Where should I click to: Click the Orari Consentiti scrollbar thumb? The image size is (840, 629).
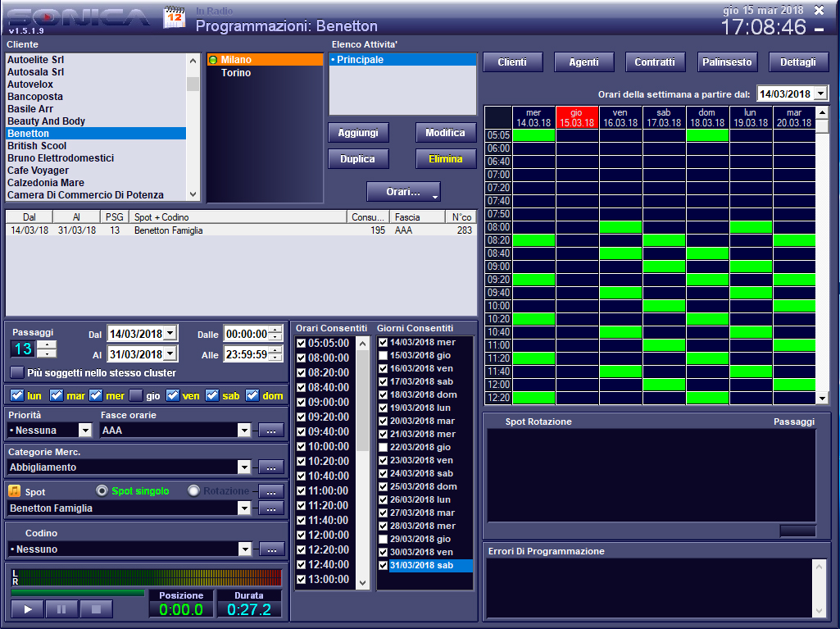[x=363, y=400]
